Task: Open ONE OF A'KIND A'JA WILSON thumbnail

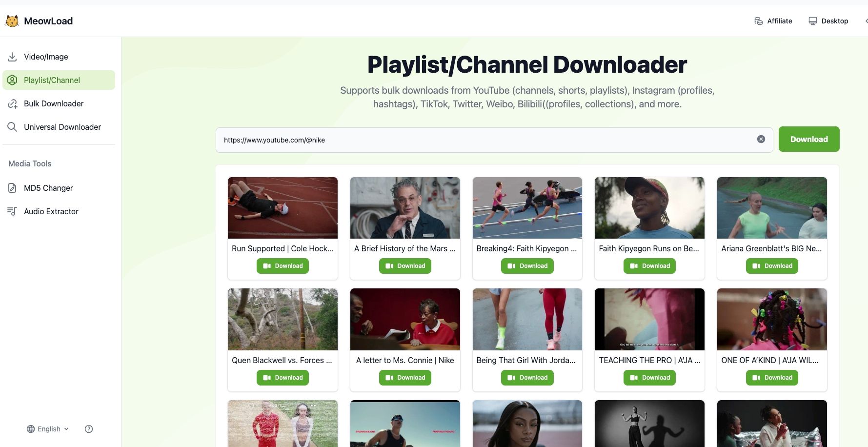Action: [x=772, y=319]
